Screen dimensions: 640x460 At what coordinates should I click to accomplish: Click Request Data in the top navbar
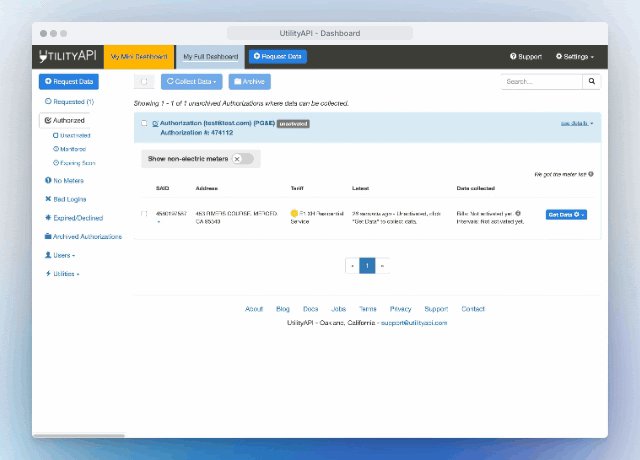(x=278, y=56)
